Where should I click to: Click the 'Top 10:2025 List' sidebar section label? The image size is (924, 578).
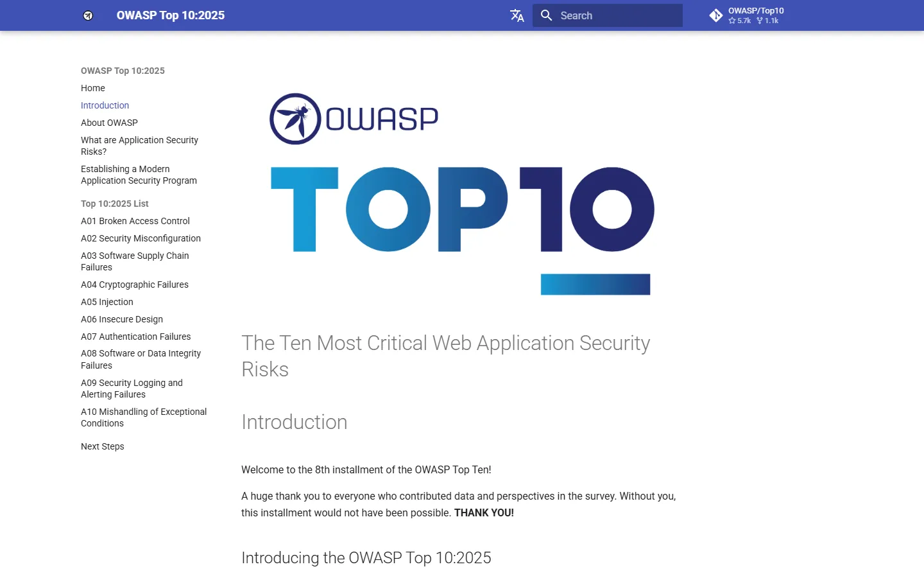(x=115, y=204)
